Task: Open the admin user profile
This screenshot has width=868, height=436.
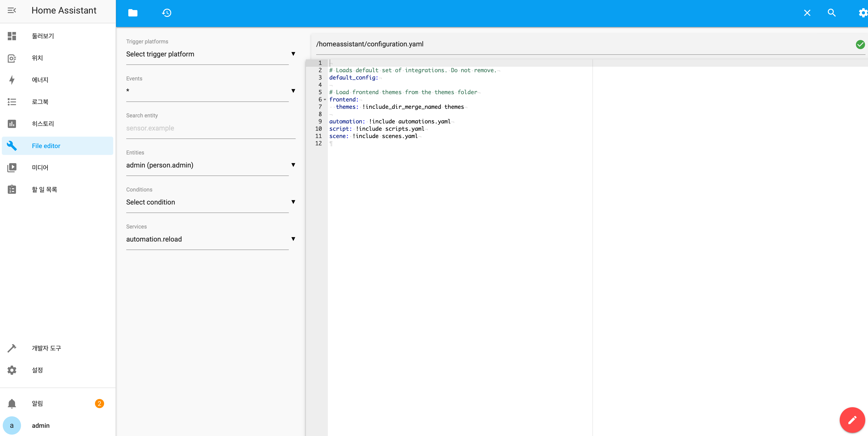Action: [x=58, y=425]
